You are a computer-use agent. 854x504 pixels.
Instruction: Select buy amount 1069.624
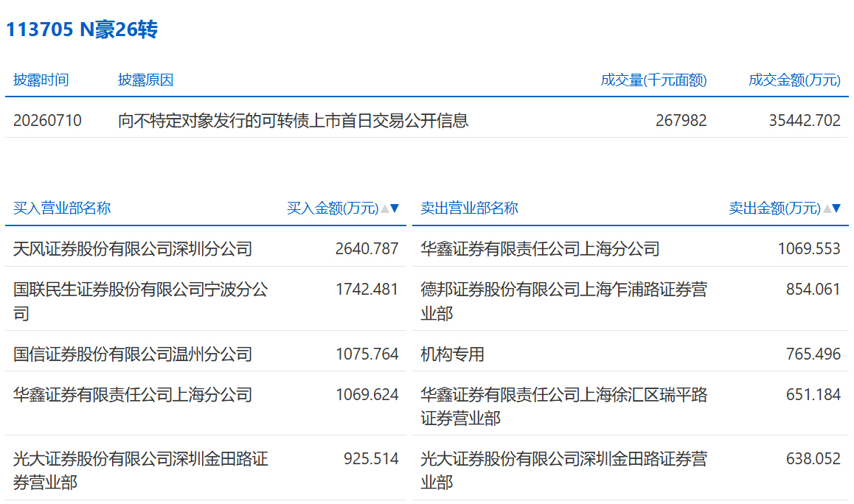(x=367, y=395)
